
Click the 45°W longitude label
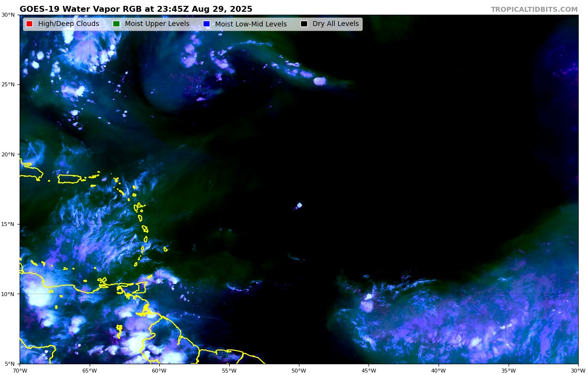[369, 371]
